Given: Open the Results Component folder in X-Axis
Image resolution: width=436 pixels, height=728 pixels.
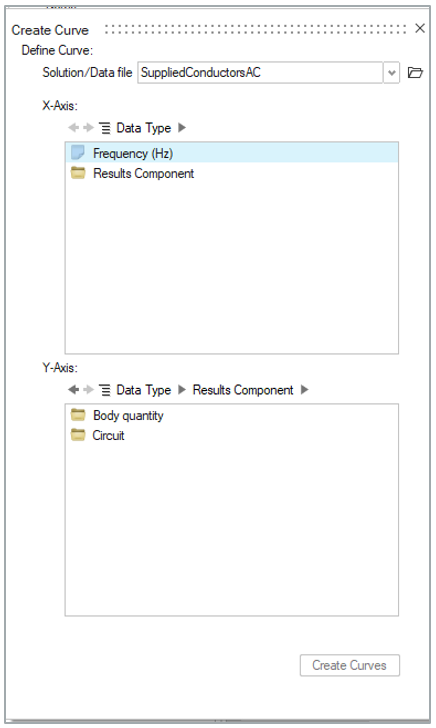Looking at the screenshot, I should click(x=143, y=174).
